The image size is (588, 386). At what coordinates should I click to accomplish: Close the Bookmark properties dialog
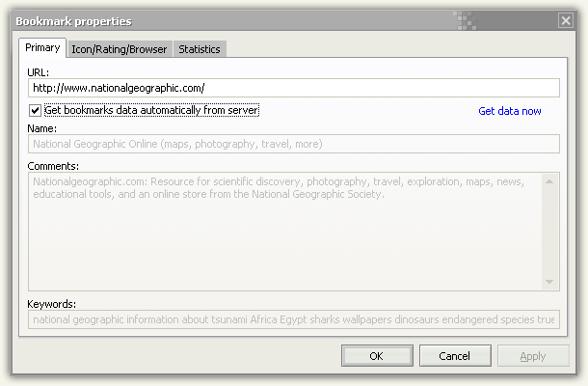point(566,20)
